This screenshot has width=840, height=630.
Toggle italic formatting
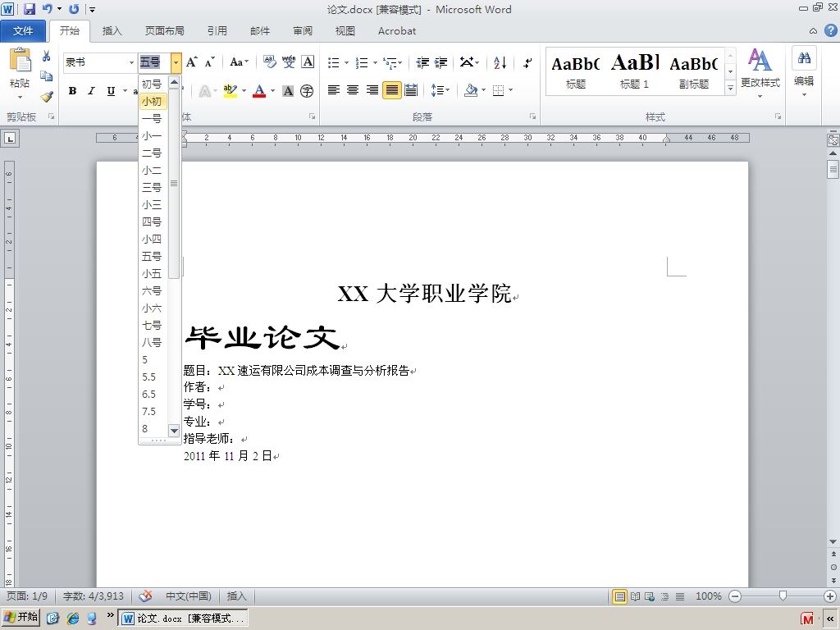[92, 91]
